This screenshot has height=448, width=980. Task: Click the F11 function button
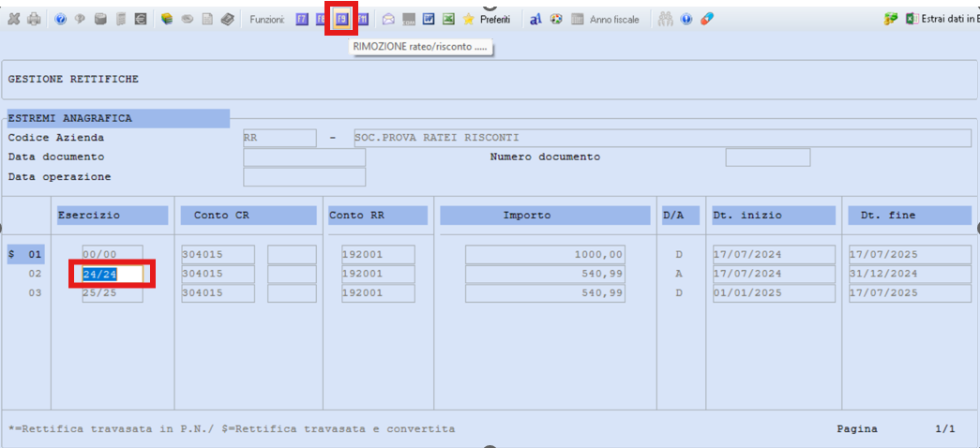coord(363,20)
